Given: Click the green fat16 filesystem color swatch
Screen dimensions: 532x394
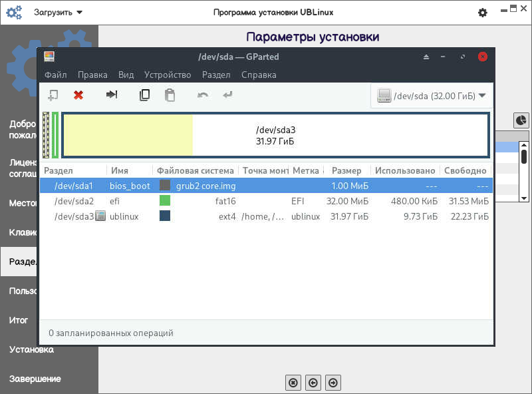Looking at the screenshot, I should tap(165, 201).
